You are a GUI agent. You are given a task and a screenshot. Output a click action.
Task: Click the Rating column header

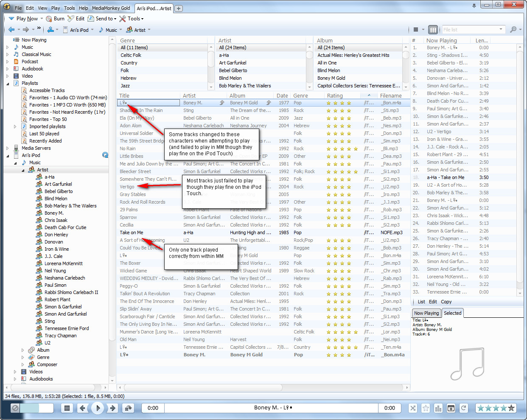point(335,96)
